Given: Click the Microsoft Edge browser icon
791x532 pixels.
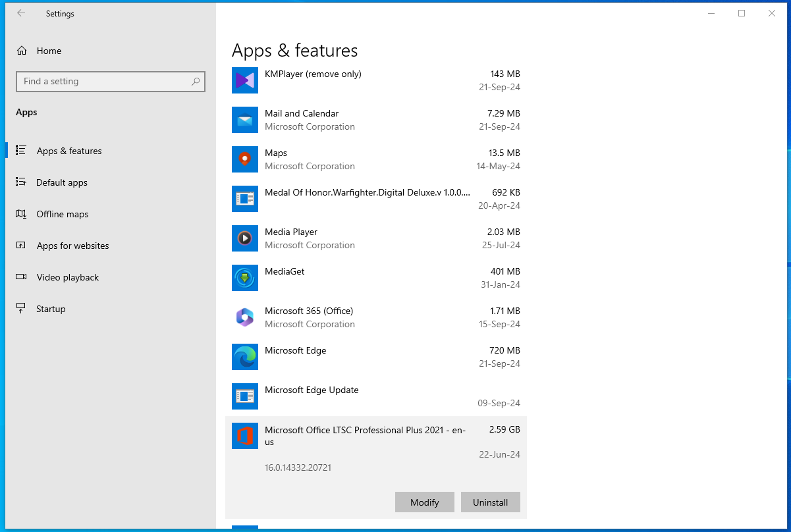Looking at the screenshot, I should click(x=245, y=357).
